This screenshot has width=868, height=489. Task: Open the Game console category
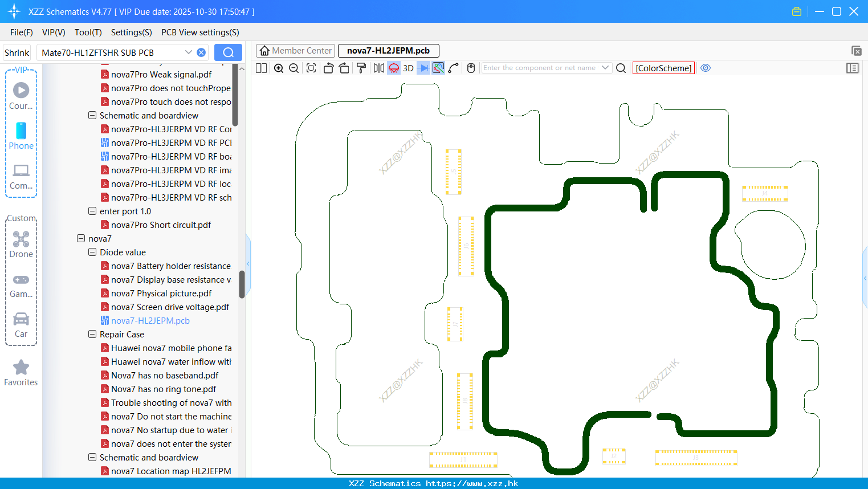21,286
